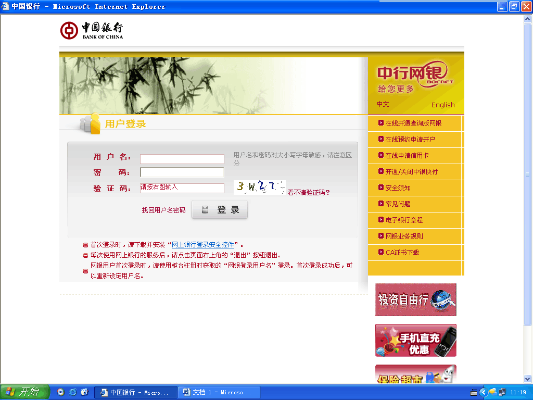Click the Bank of China logo
This screenshot has width=533, height=400.
[x=92, y=31]
